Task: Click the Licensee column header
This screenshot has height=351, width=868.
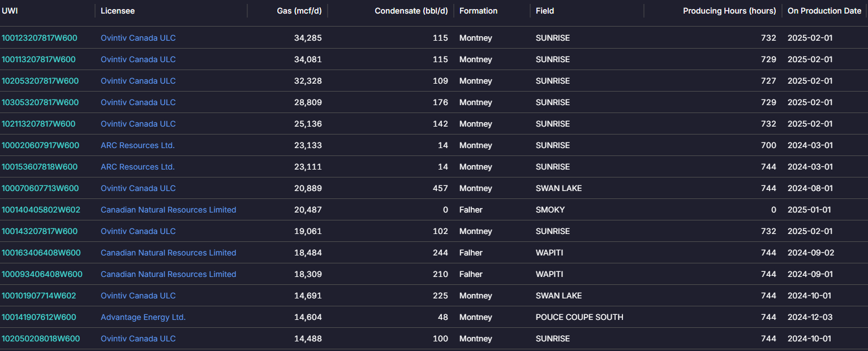Action: pos(118,11)
